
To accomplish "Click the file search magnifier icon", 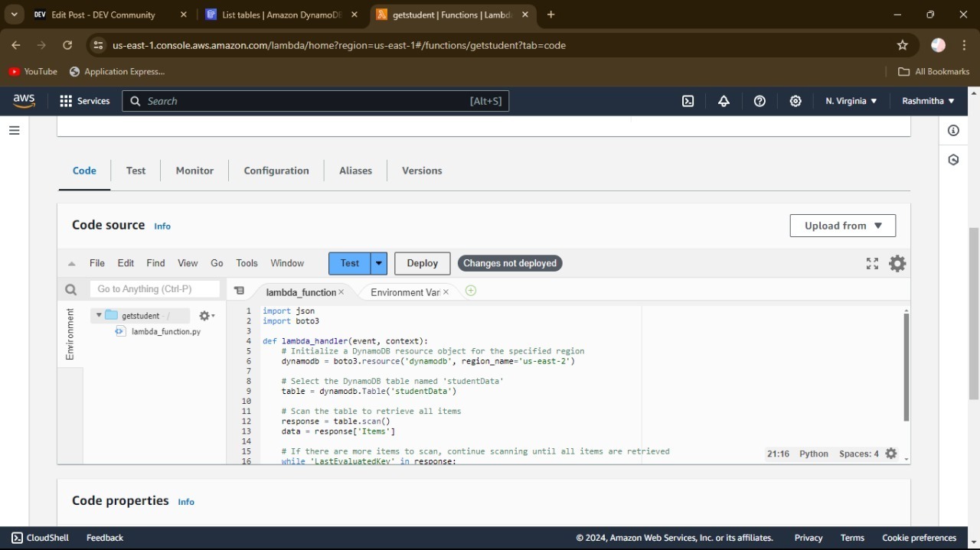I will point(71,289).
